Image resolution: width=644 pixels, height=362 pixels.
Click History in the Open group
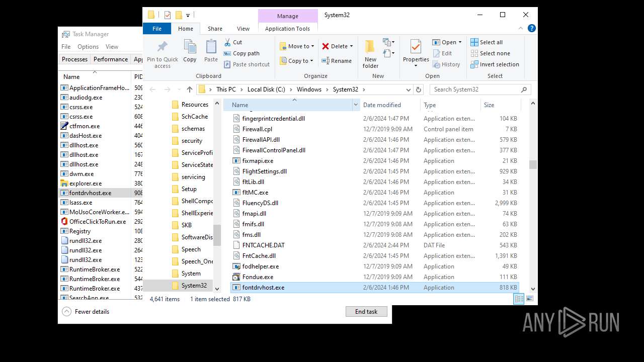[446, 64]
